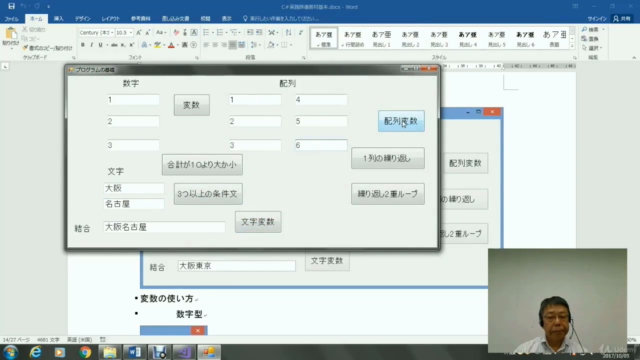Open the ファイル tab

[12, 19]
